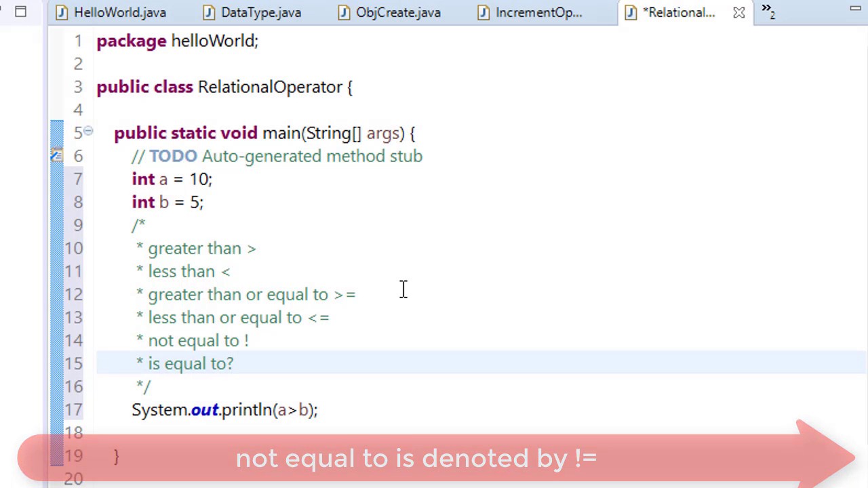The image size is (868, 488).
Task: Open the DataType.java editor tab
Action: 252,12
